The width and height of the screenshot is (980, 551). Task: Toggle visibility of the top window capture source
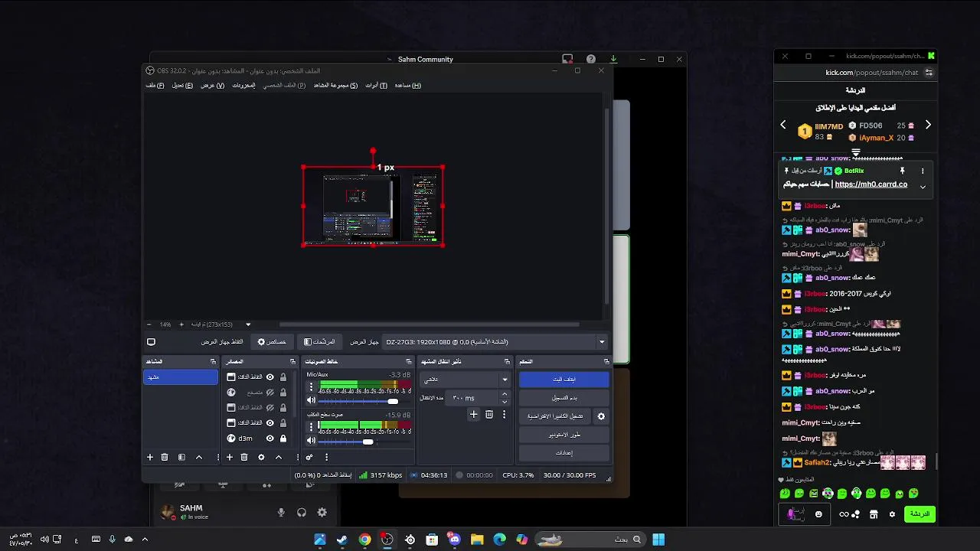pos(269,377)
